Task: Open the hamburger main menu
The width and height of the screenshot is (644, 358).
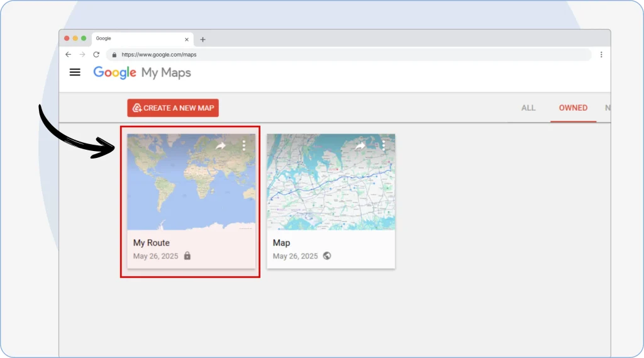Action: coord(75,72)
